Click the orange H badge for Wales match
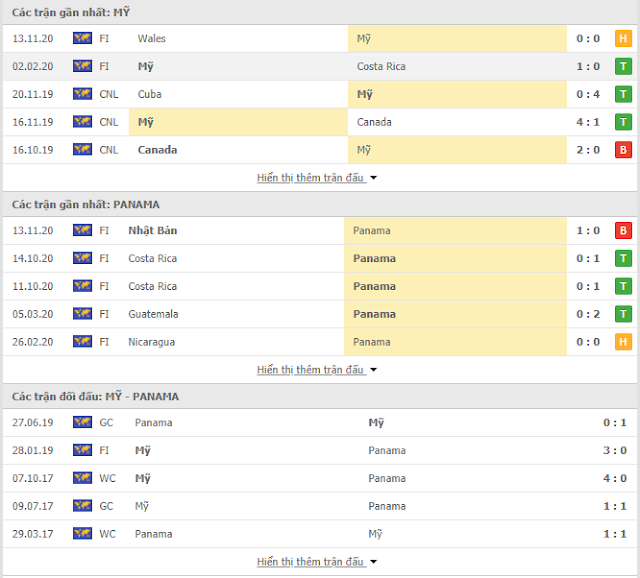Image resolution: width=640 pixels, height=578 pixels. coord(623,38)
